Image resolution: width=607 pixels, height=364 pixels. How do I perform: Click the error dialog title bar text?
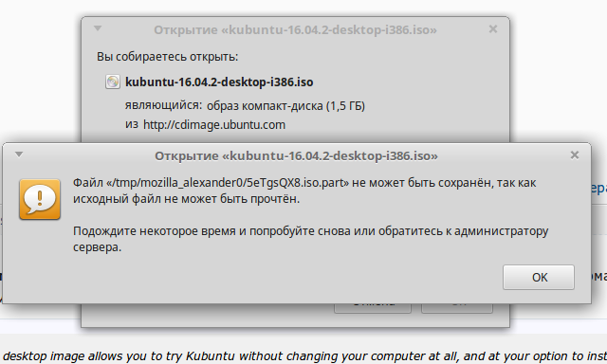296,155
